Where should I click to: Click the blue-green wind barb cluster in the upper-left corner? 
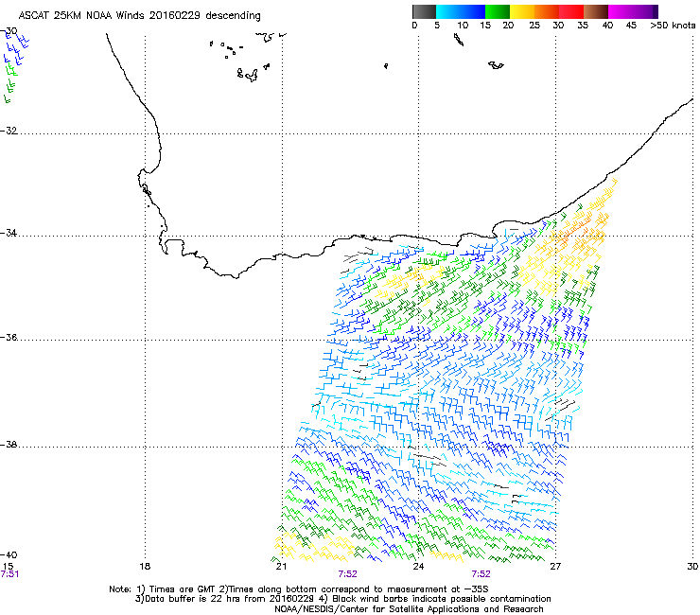pos(15,67)
